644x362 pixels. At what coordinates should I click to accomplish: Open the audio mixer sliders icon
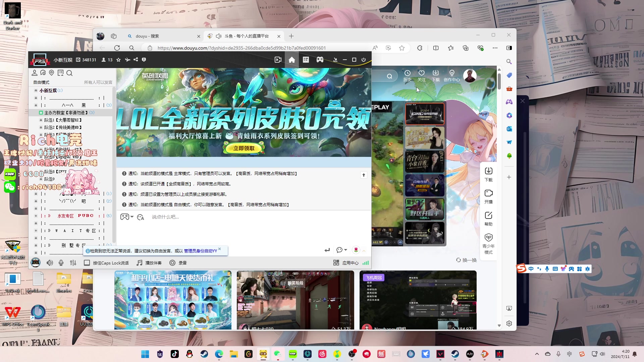tap(73, 263)
